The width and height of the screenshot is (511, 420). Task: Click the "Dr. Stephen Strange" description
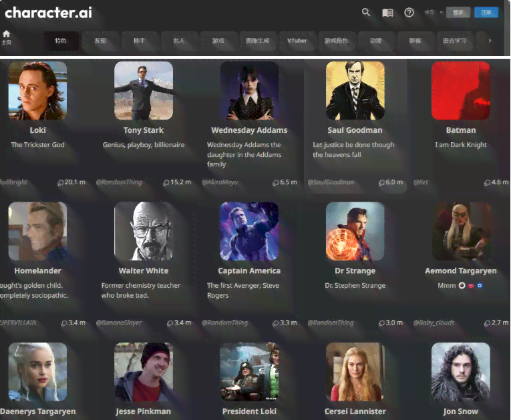[x=355, y=285]
